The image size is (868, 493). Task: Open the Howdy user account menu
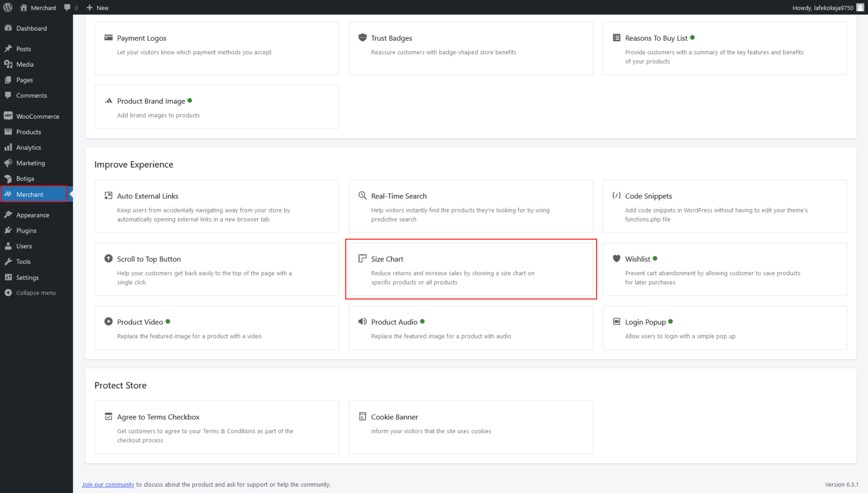(x=828, y=7)
